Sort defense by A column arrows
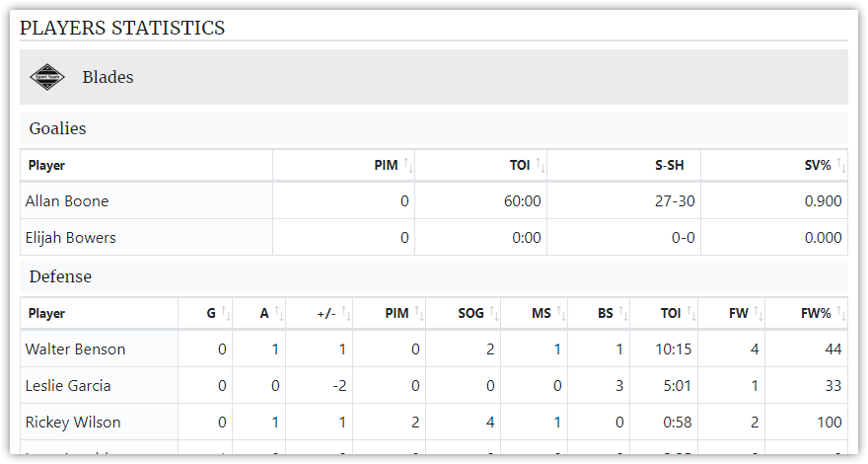 [279, 313]
